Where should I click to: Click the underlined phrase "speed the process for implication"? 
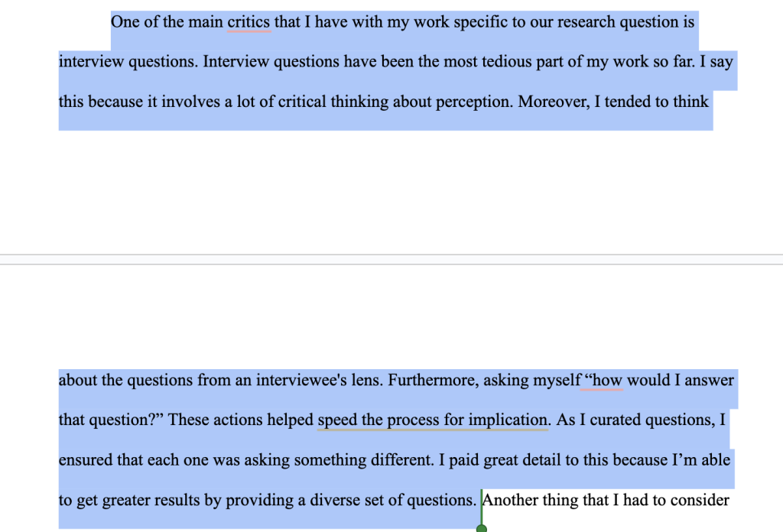click(x=433, y=420)
